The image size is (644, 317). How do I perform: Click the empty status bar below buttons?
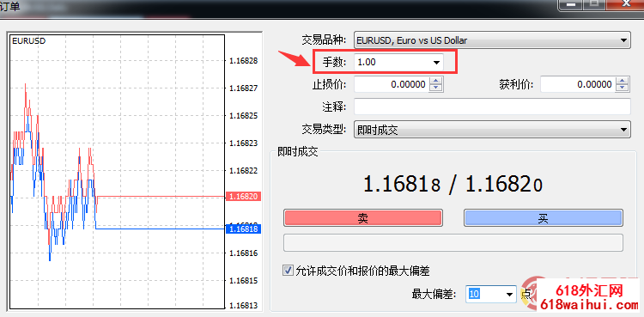tap(453, 242)
